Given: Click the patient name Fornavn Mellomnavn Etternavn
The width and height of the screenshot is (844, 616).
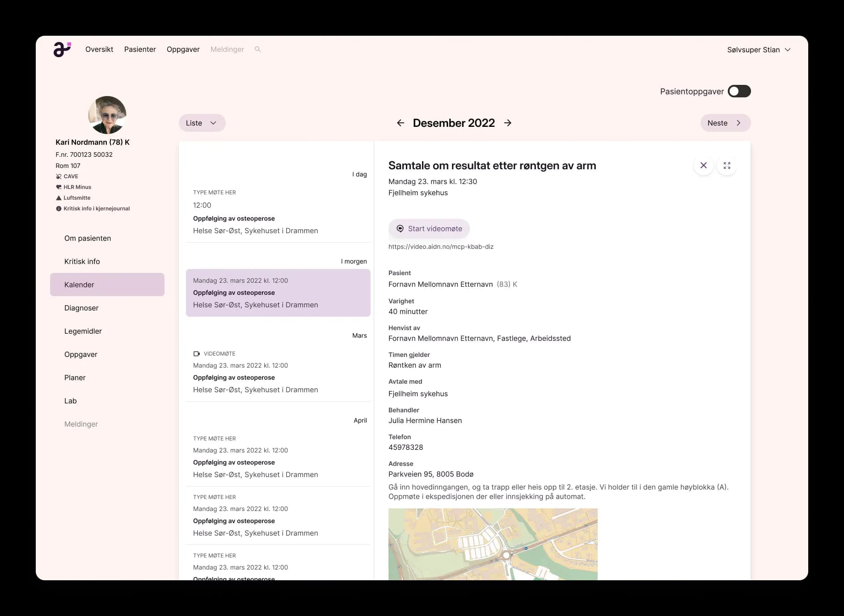Looking at the screenshot, I should click(440, 284).
